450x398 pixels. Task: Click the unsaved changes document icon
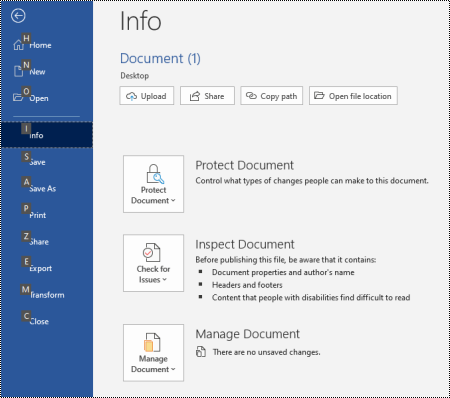pos(201,352)
